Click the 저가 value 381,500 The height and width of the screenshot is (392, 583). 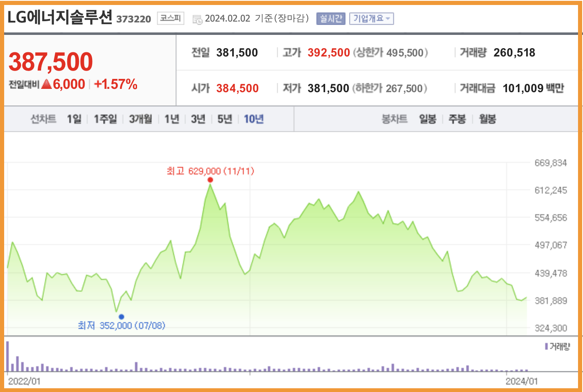click(328, 88)
